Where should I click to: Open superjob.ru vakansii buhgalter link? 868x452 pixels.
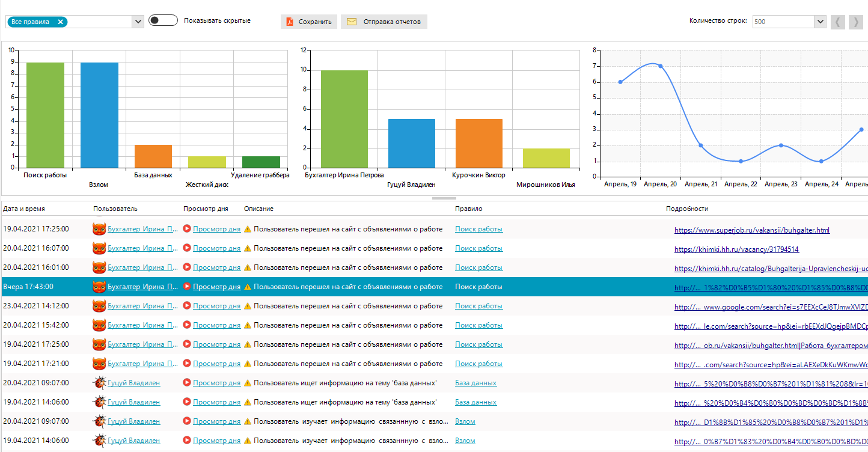(x=752, y=230)
